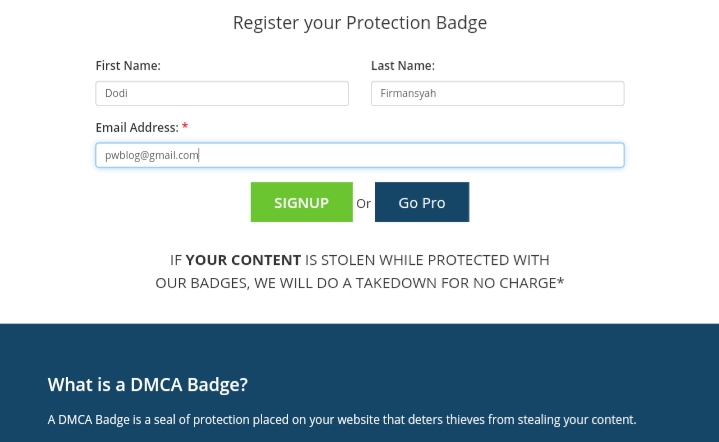The image size is (719, 442).
Task: Click the "Email Address:" label
Action: tap(137, 128)
